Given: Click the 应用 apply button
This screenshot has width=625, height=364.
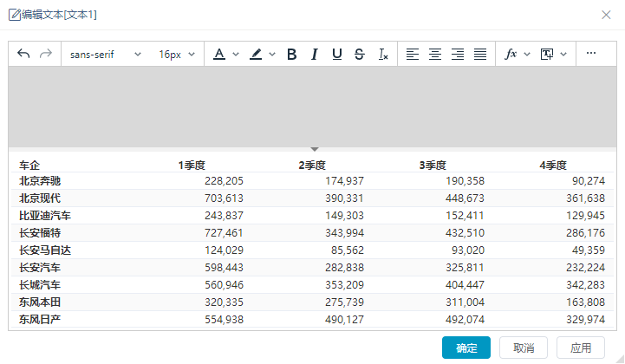Looking at the screenshot, I should 581,348.
